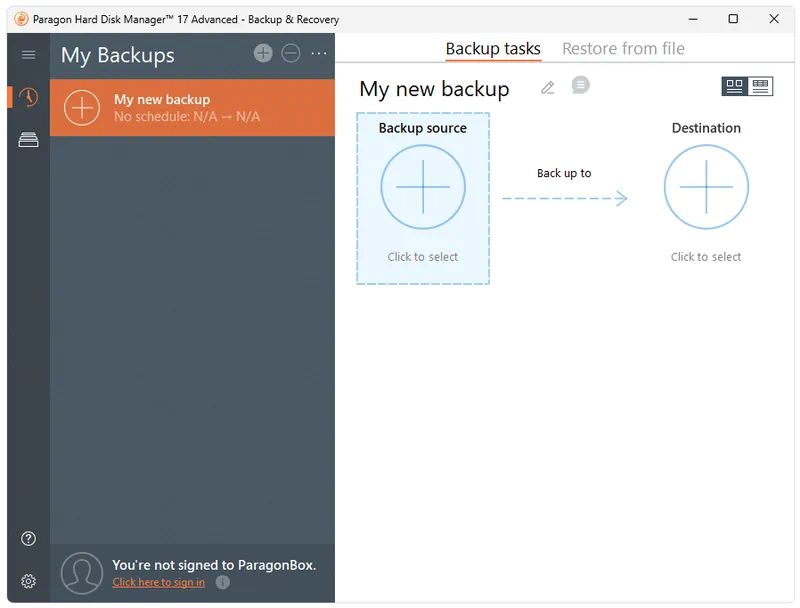This screenshot has height=608, width=800.
Task: Remove selected backup with minus icon
Action: click(291, 54)
